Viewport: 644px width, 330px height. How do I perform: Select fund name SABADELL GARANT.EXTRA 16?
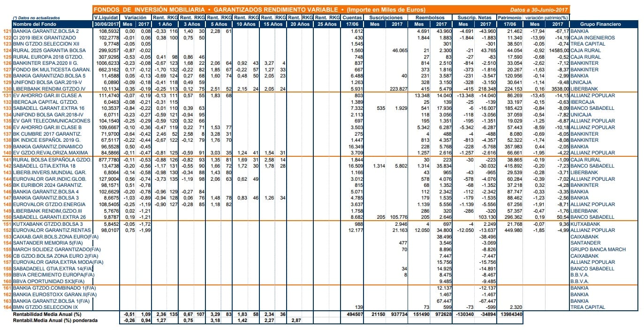pyautogui.click(x=49, y=108)
